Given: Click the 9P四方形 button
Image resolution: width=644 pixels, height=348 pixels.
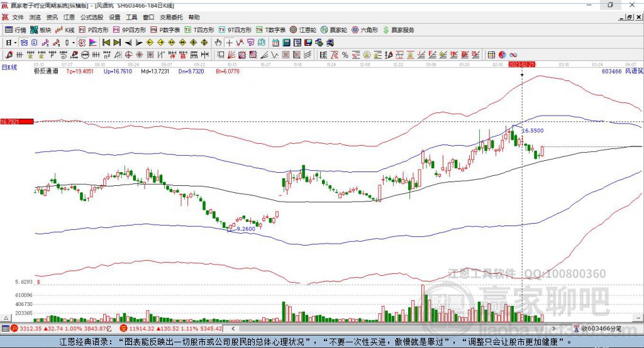Looking at the screenshot, I should [x=130, y=30].
